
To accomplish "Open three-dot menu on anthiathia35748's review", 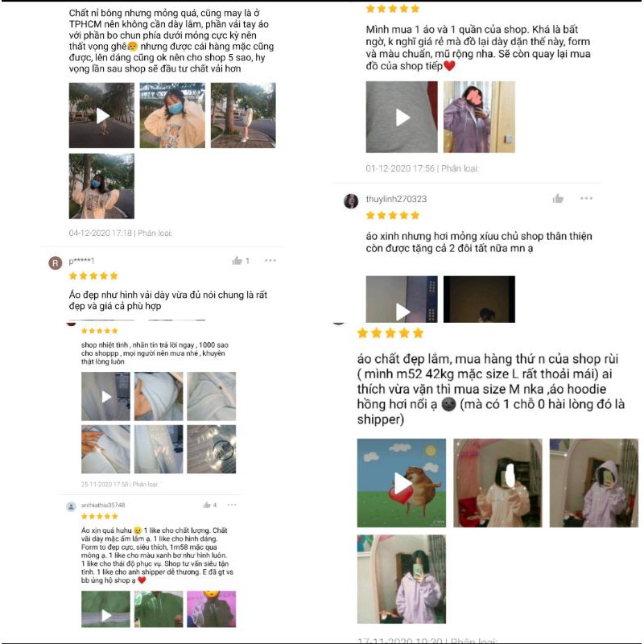I will pos(232,505).
